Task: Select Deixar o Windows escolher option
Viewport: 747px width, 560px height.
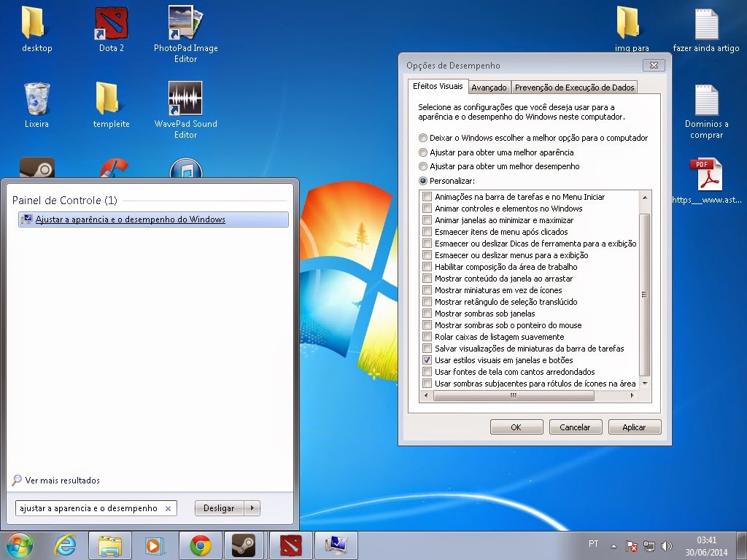Action: [x=422, y=138]
